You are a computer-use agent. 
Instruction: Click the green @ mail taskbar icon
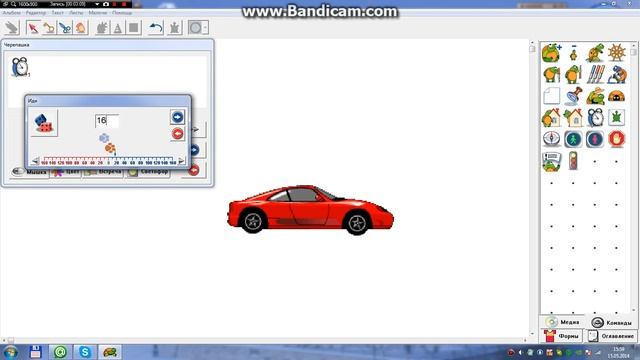pyautogui.click(x=60, y=352)
